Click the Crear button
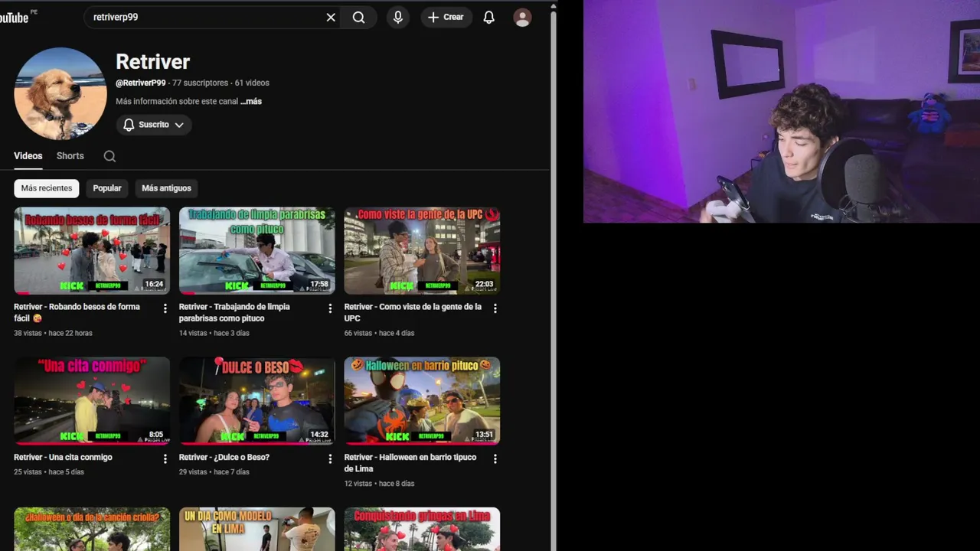The width and height of the screenshot is (980, 551). pos(446,17)
